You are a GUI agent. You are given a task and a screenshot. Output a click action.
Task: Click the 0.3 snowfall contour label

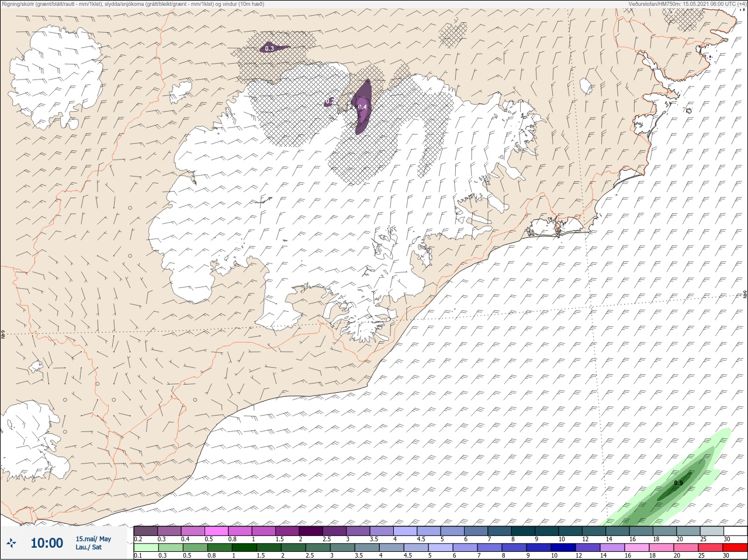(269, 49)
